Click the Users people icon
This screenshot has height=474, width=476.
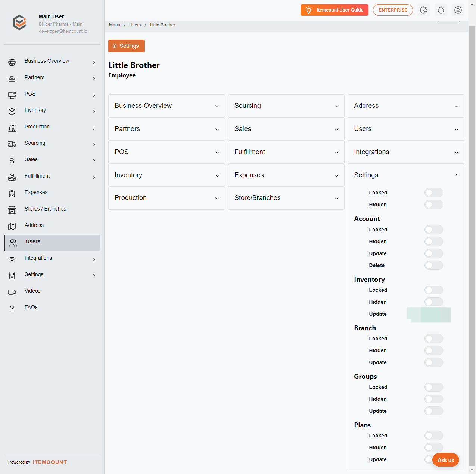(13, 243)
